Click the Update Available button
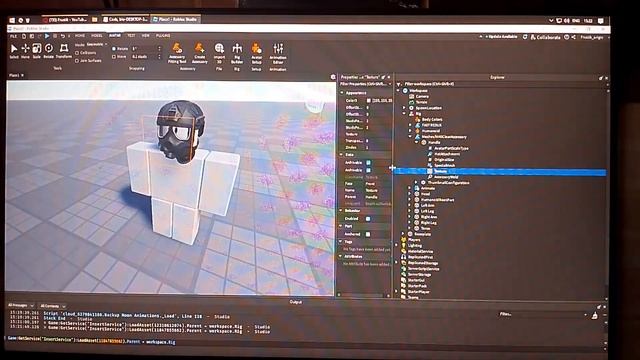This screenshot has height=360, width=640. pos(501,37)
